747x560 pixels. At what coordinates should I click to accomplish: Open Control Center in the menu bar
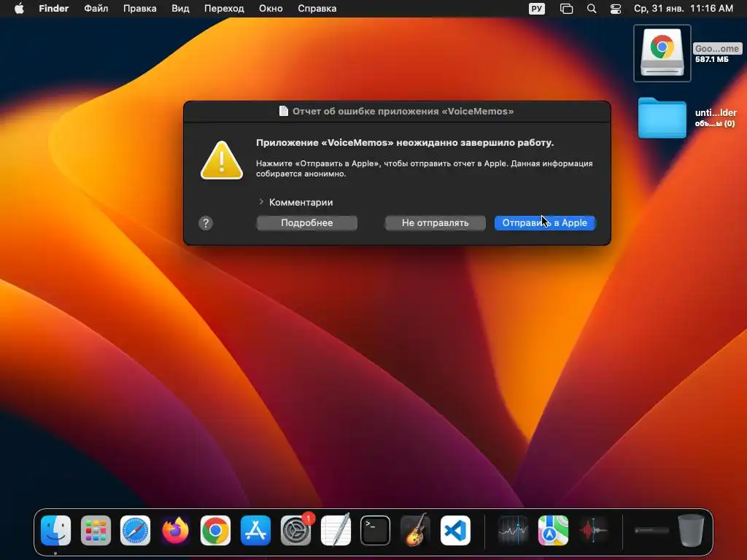coord(616,9)
